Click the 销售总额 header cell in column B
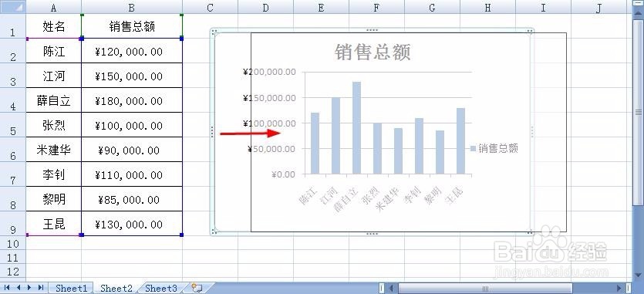The width and height of the screenshot is (644, 294). tap(132, 26)
